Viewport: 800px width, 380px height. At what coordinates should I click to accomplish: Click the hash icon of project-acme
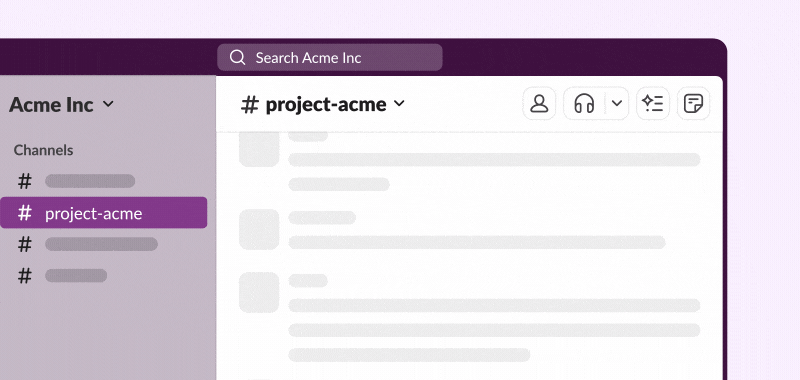[x=24, y=213]
